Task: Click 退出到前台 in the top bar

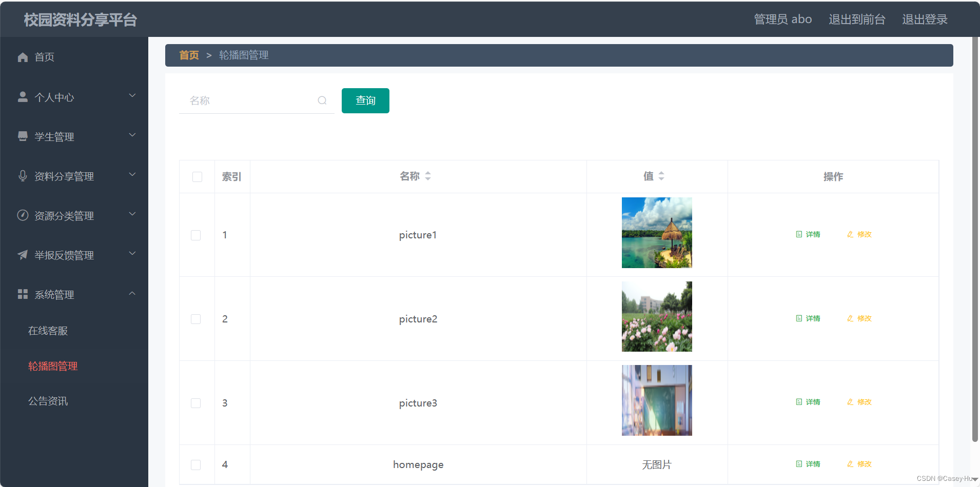Action: (x=857, y=19)
